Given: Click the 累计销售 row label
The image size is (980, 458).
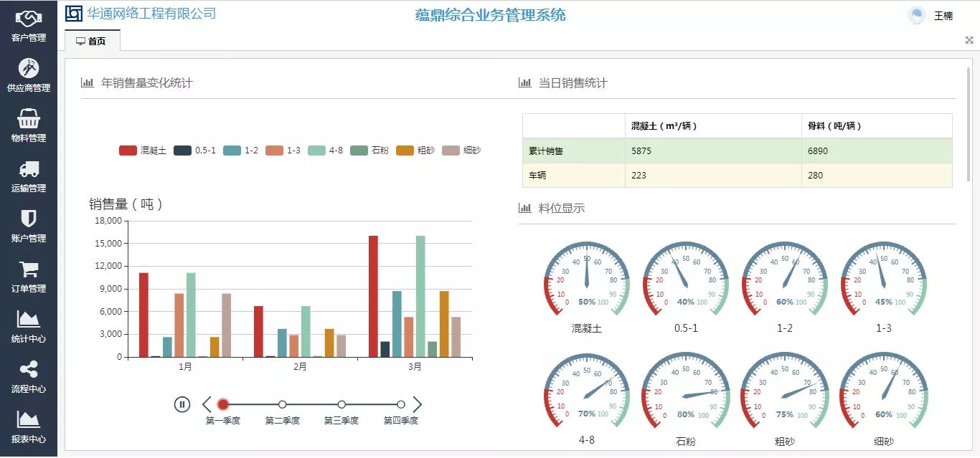Looking at the screenshot, I should coord(547,151).
